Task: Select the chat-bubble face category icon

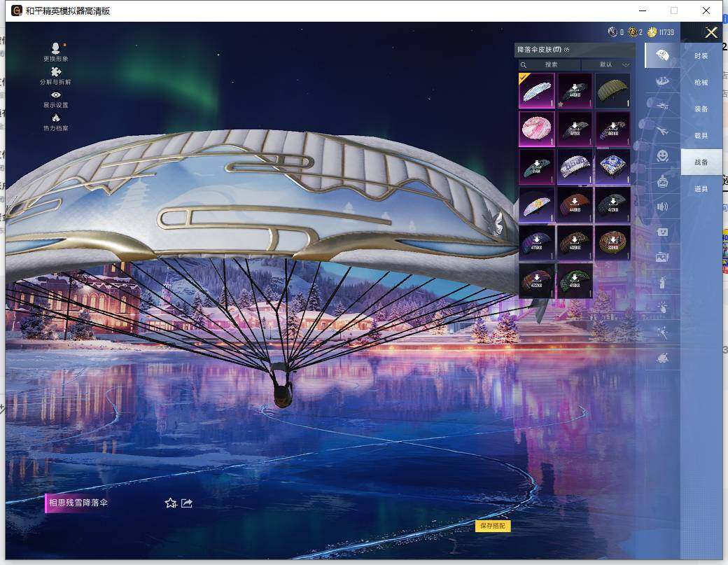Action: click(x=662, y=232)
